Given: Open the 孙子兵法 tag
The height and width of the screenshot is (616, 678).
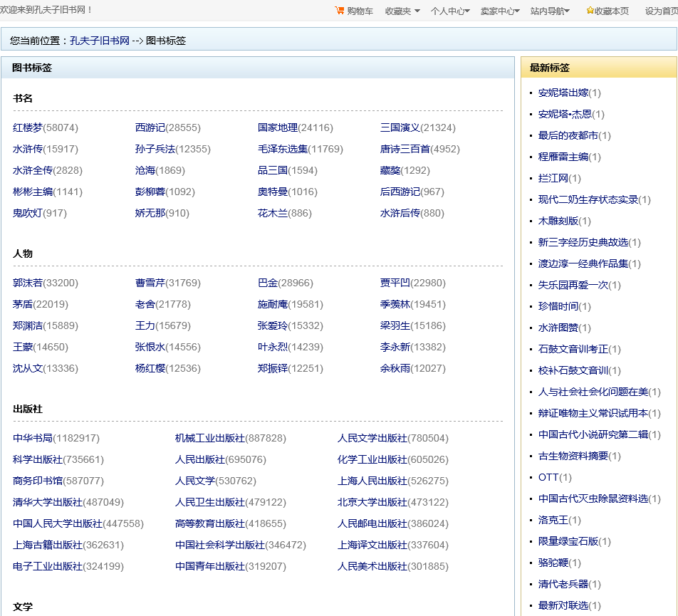Looking at the screenshot, I should tap(155, 149).
